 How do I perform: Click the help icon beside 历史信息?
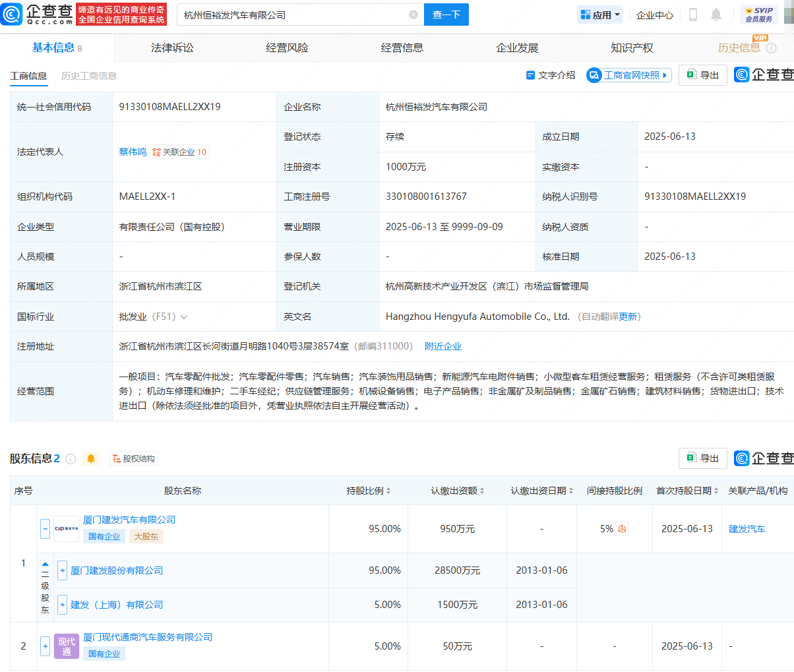771,48
